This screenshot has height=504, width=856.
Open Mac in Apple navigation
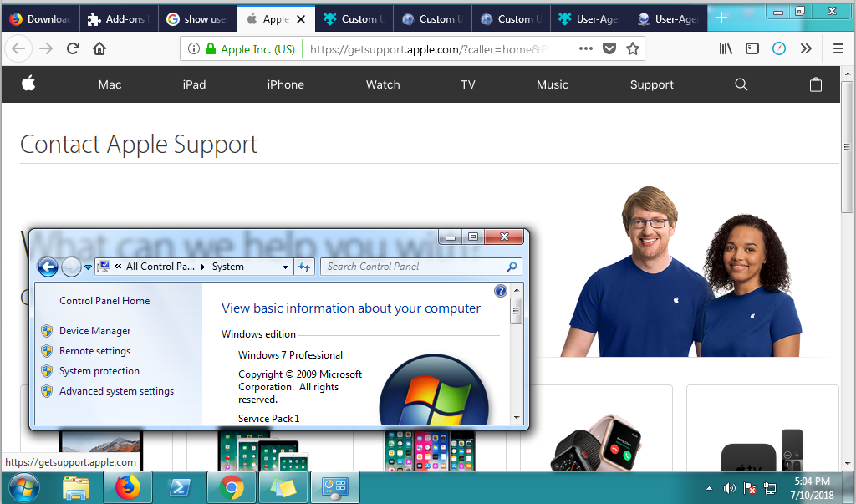point(110,84)
